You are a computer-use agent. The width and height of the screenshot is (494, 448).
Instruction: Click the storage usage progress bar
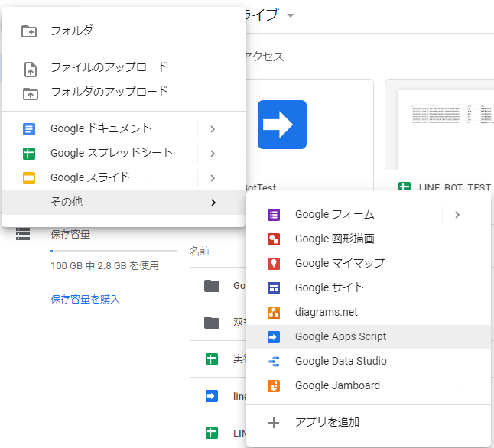tap(113, 251)
